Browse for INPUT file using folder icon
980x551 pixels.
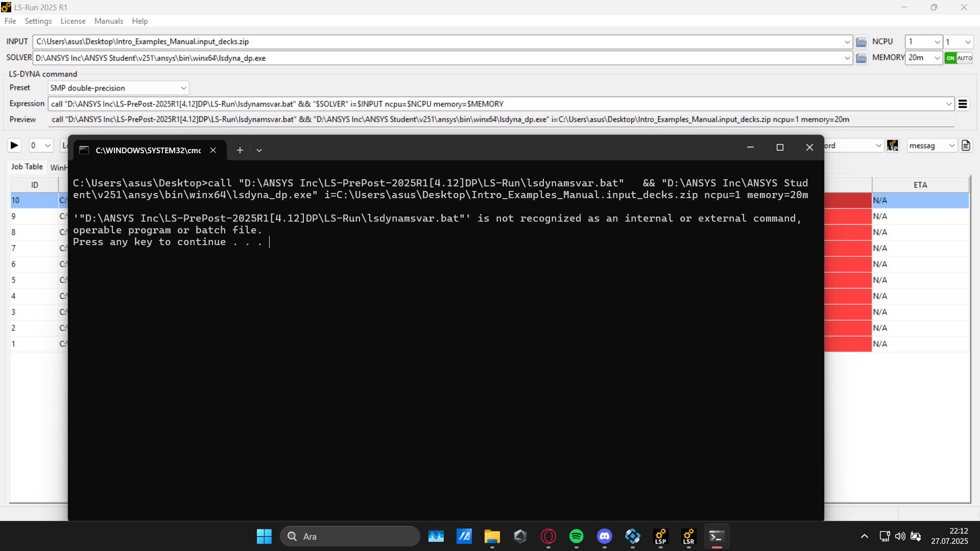(x=862, y=42)
